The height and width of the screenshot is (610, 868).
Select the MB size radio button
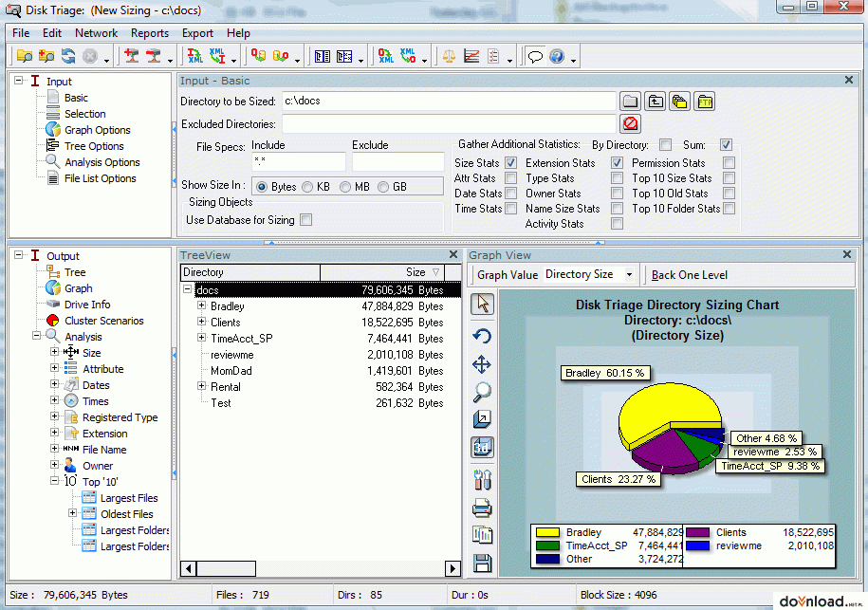345,187
